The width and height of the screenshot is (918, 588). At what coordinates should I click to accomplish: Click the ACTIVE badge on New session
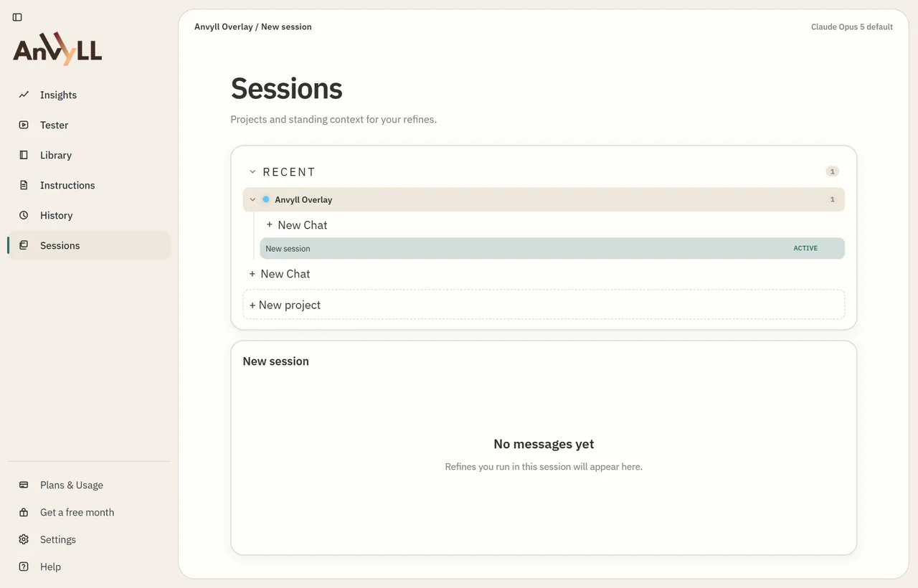805,248
